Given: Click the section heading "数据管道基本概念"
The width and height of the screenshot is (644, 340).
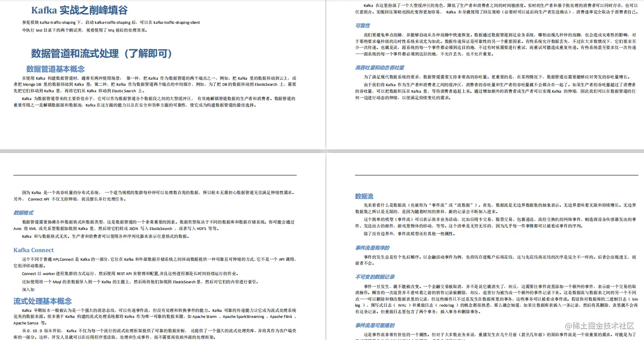Looking at the screenshot, I should tap(56, 68).
